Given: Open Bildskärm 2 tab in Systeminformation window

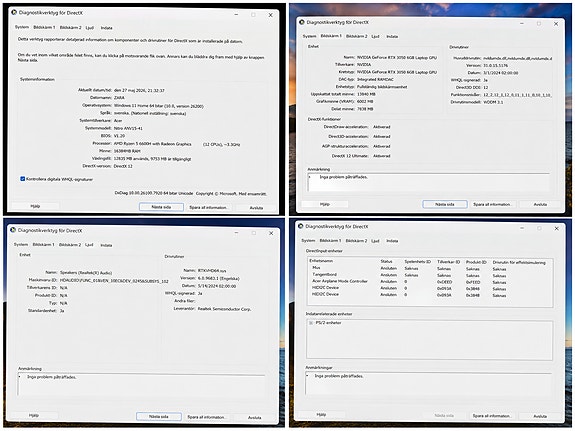Looking at the screenshot, I should pyautogui.click(x=70, y=28).
